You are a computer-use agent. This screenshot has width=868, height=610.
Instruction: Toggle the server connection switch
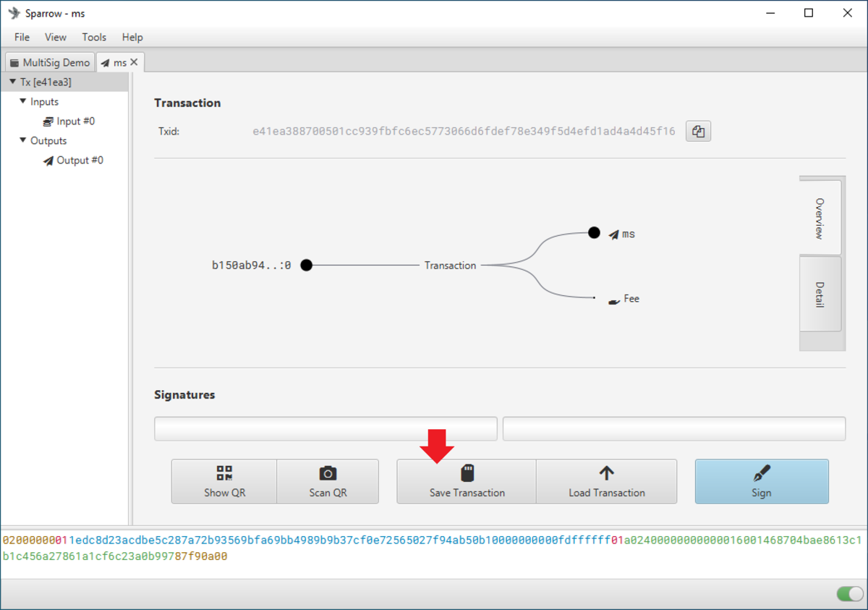850,593
